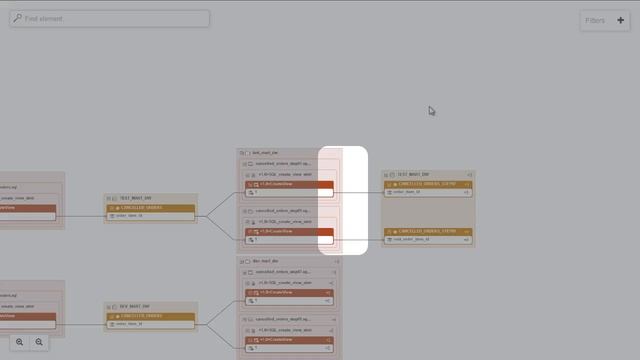This screenshot has width=640, height=360.
Task: Select CANCELLED_ORDERS table header under TEST_MART_DW
Action: click(151, 208)
